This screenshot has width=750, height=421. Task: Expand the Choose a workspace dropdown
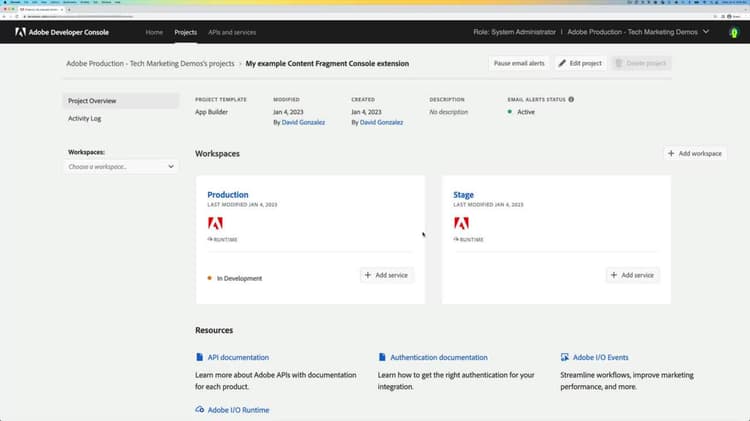pos(121,166)
